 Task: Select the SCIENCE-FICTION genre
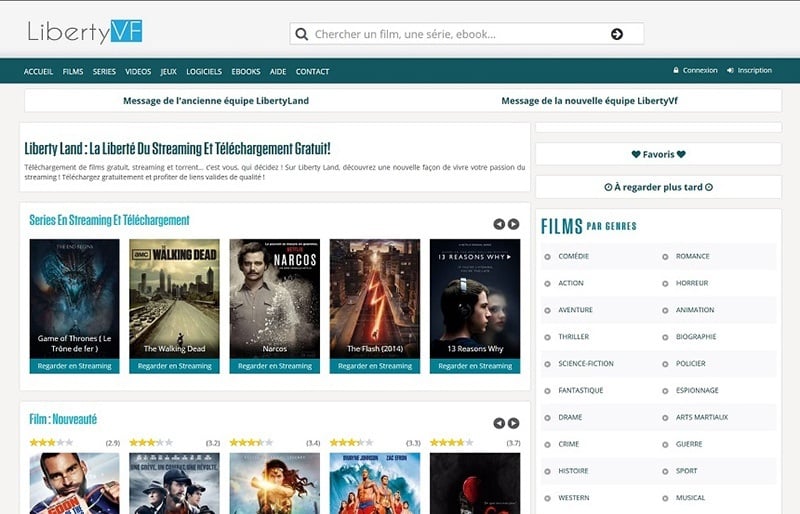coord(586,363)
